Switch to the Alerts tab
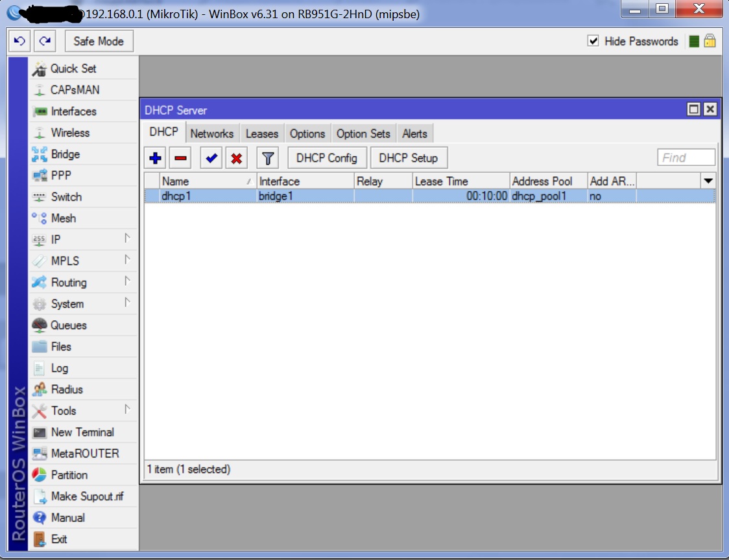 [414, 134]
